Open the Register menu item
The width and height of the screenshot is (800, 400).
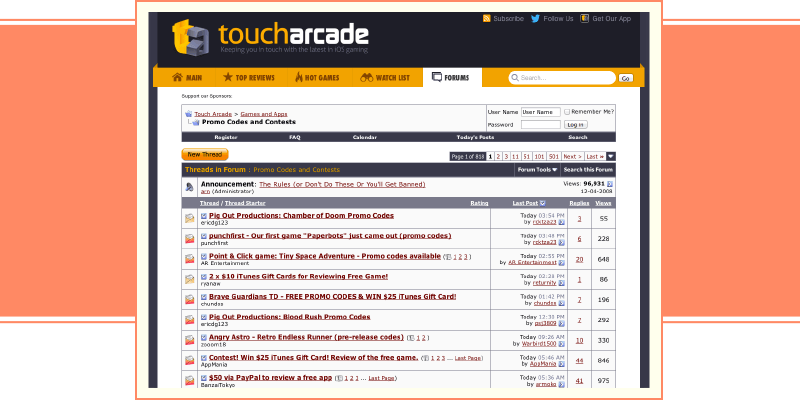point(226,137)
